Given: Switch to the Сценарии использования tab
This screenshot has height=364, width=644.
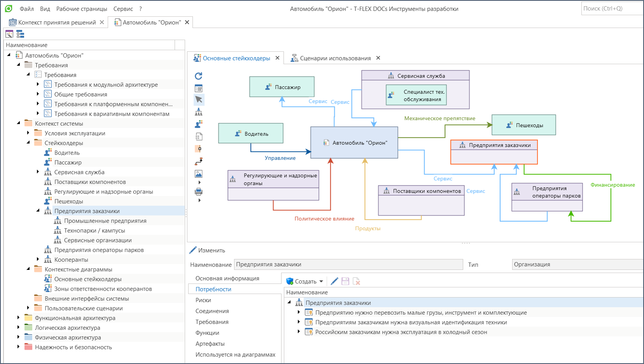Looking at the screenshot, I should pyautogui.click(x=335, y=58).
